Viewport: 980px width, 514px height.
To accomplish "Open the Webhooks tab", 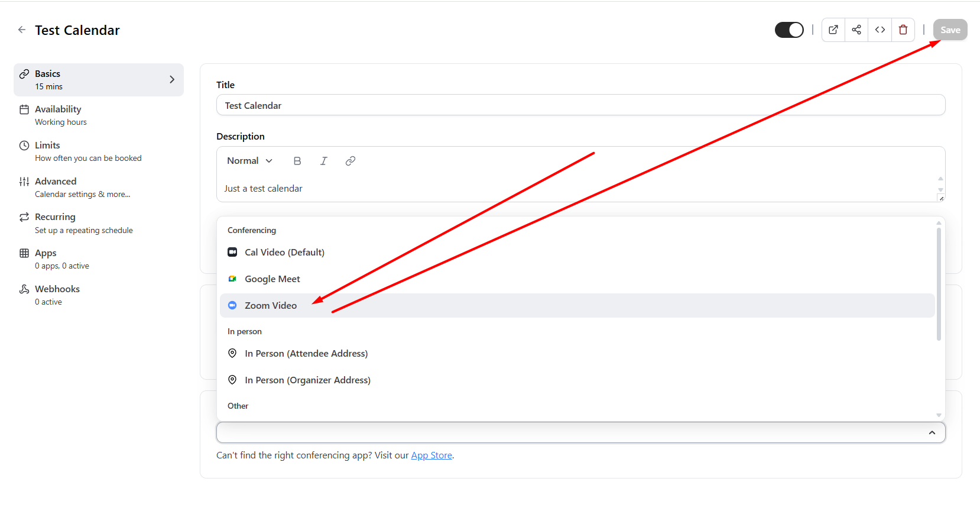I will click(99, 295).
